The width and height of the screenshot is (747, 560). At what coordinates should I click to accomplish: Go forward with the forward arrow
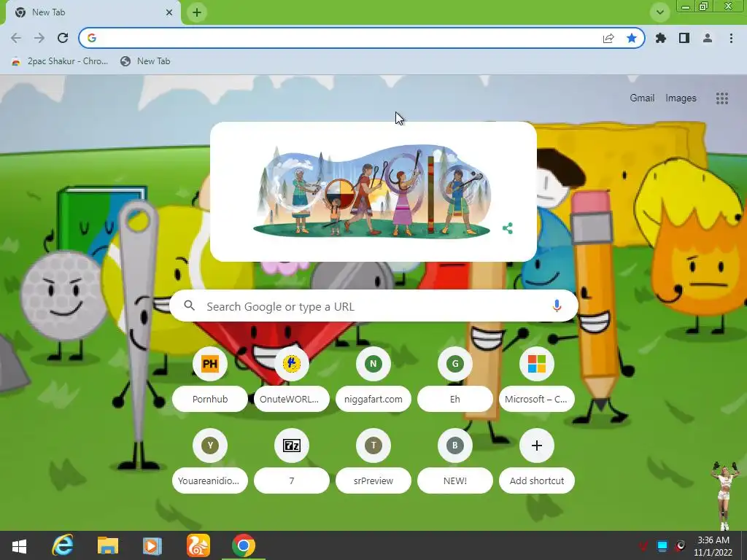[x=39, y=38]
